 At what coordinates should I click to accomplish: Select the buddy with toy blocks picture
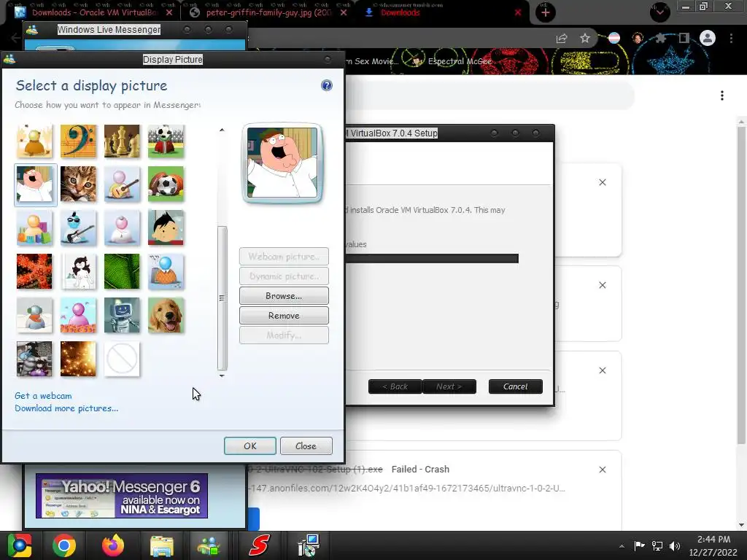point(34,228)
